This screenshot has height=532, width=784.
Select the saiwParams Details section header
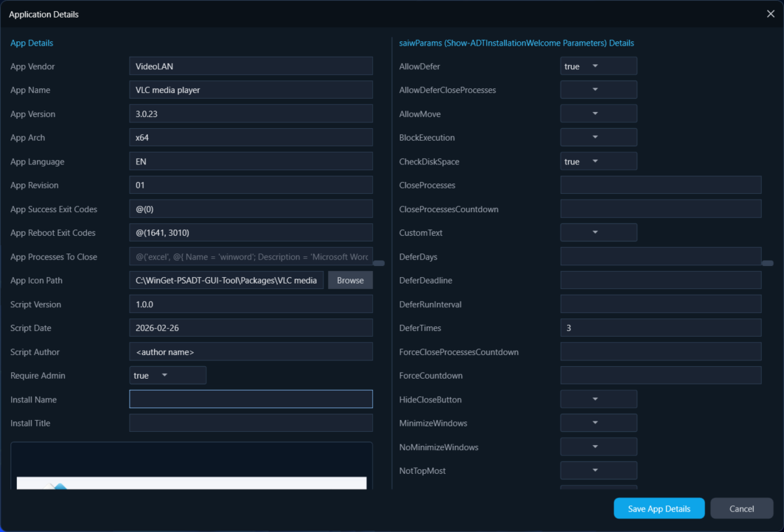pyautogui.click(x=517, y=43)
